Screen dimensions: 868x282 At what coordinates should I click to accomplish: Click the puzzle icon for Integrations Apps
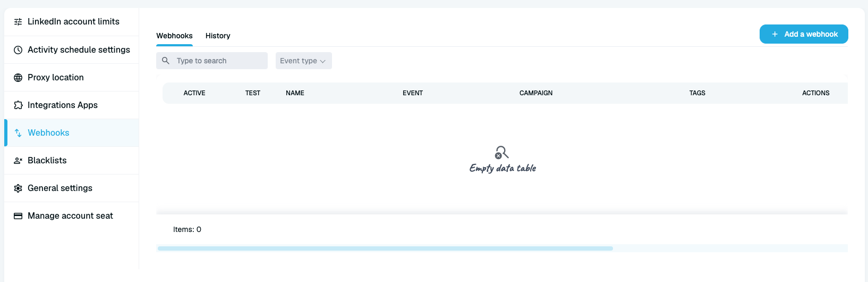(18, 105)
